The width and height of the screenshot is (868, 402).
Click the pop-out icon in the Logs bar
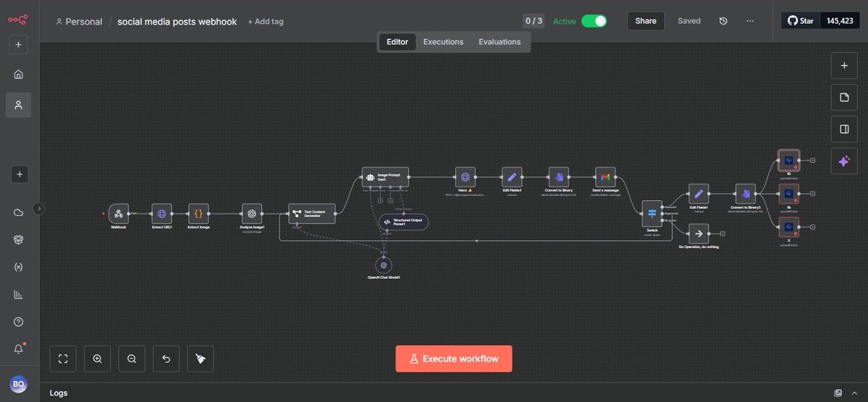click(x=838, y=393)
